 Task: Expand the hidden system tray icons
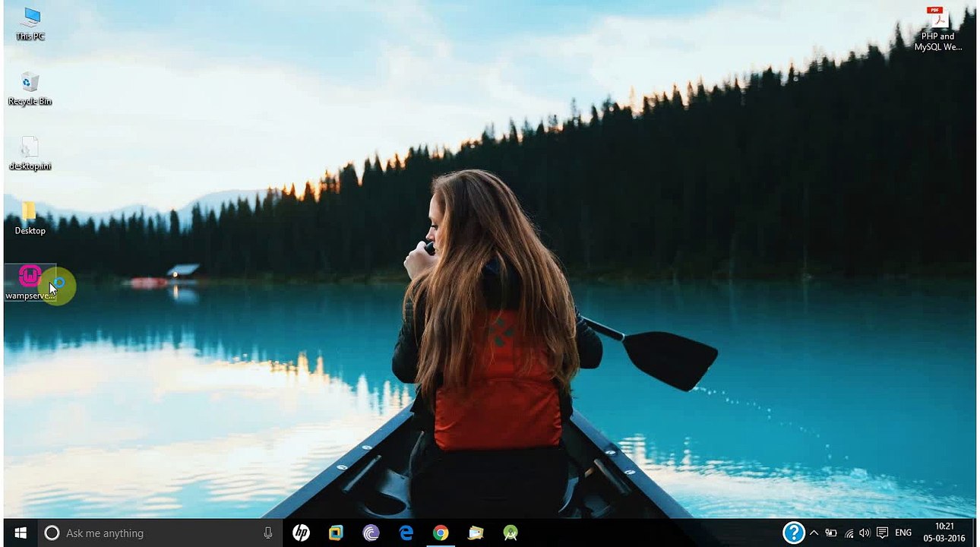coord(814,533)
